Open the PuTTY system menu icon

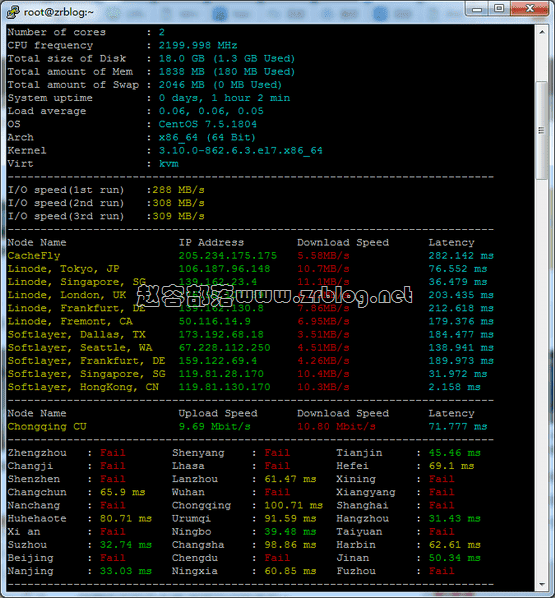coord(13,12)
